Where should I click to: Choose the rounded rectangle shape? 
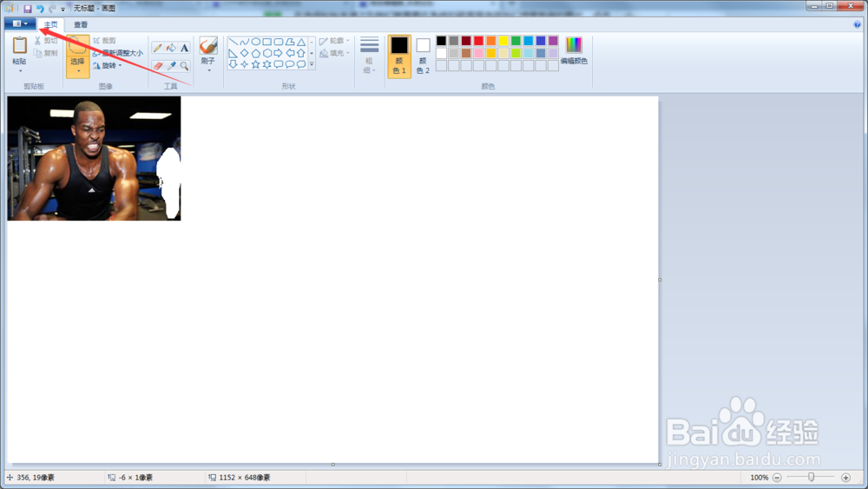[279, 42]
